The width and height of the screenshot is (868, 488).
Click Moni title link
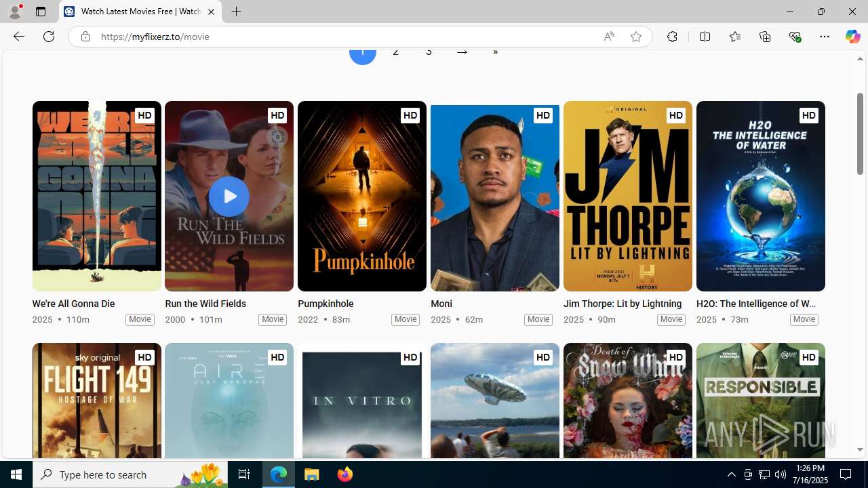coord(441,304)
